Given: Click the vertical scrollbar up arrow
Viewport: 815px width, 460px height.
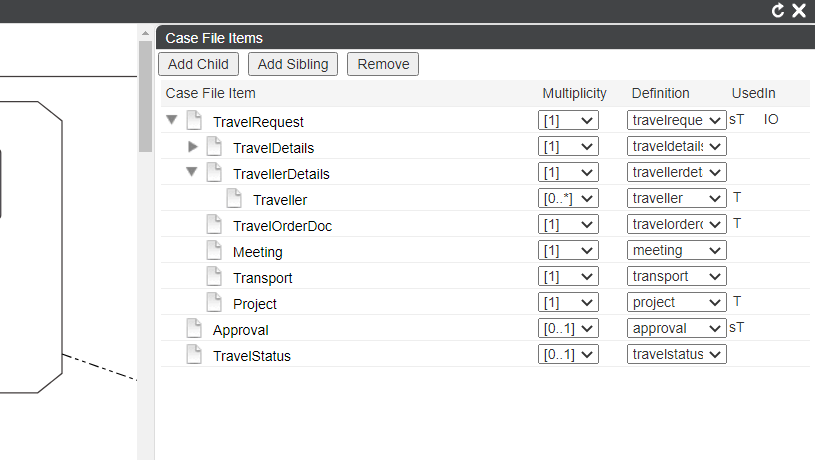Looking at the screenshot, I should pos(146,33).
